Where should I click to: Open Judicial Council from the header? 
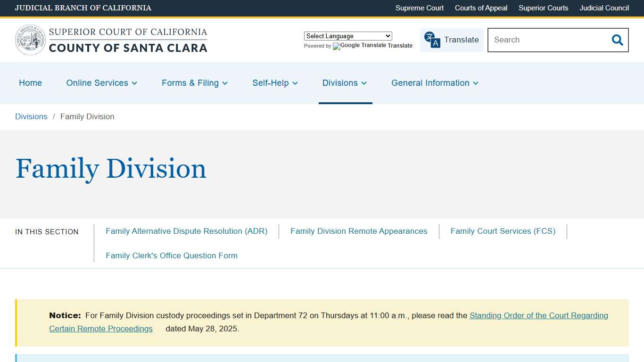point(604,8)
